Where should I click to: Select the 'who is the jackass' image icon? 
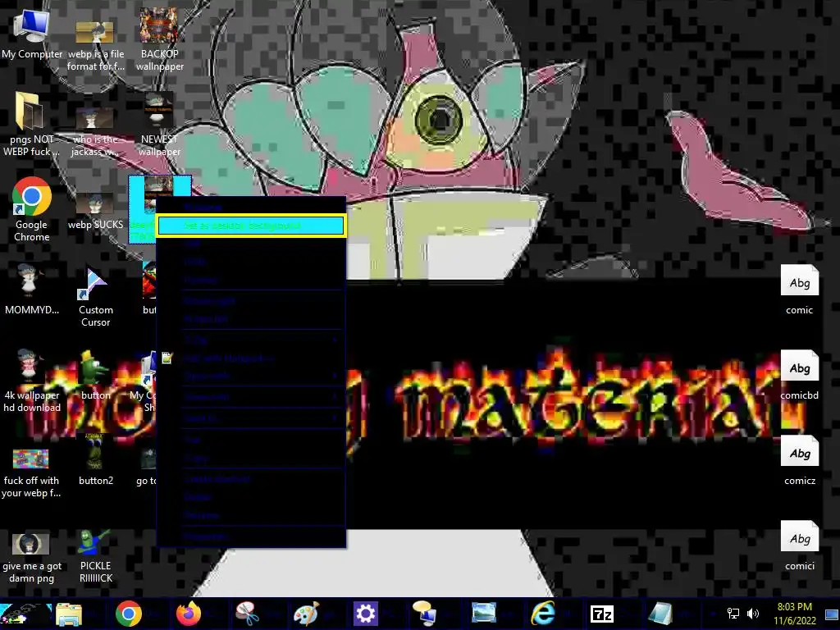[x=95, y=131]
